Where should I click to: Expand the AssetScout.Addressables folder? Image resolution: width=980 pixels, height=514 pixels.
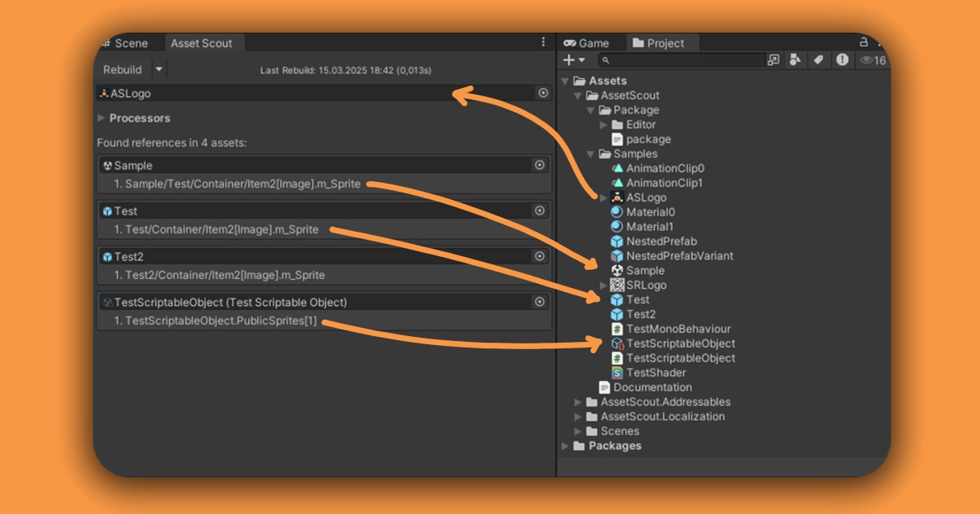(x=578, y=402)
